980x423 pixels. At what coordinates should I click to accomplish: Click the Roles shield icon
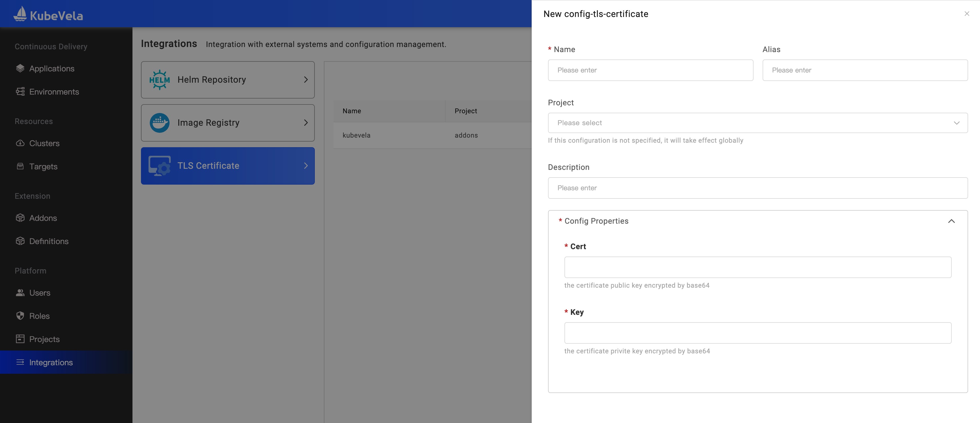coord(20,316)
